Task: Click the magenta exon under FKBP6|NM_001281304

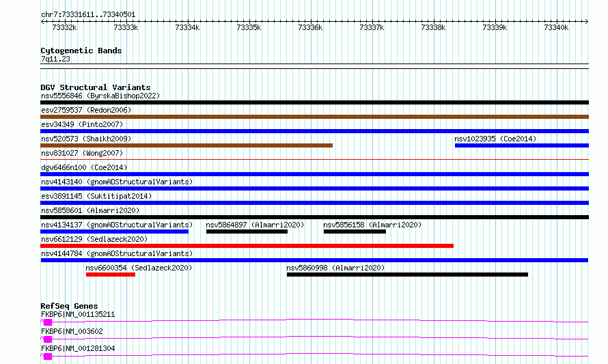Action: click(x=48, y=356)
